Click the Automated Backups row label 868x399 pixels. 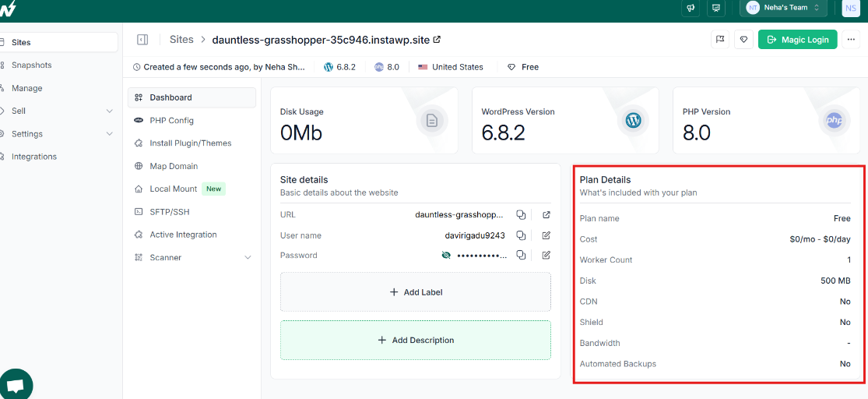coord(618,364)
